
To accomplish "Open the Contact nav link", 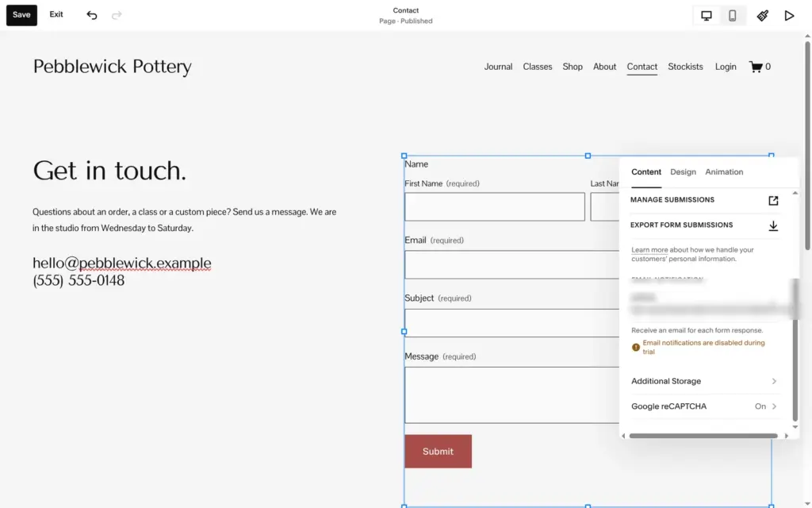I will tap(642, 67).
